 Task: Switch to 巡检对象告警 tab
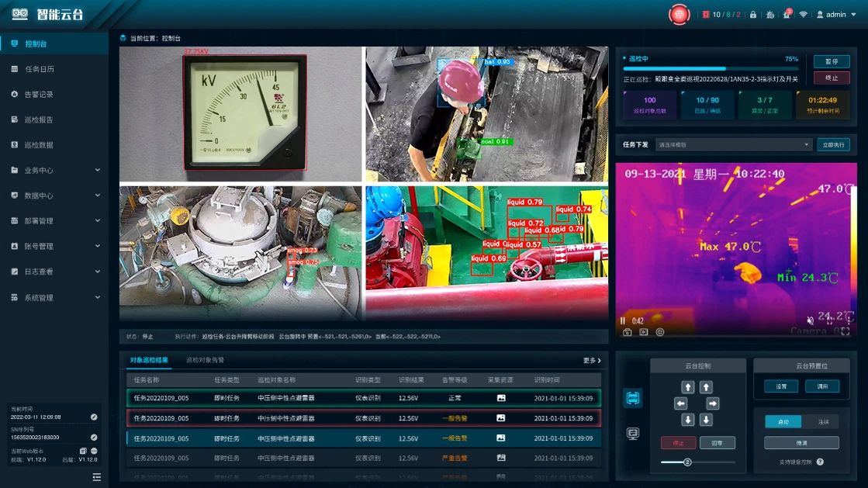coord(205,360)
